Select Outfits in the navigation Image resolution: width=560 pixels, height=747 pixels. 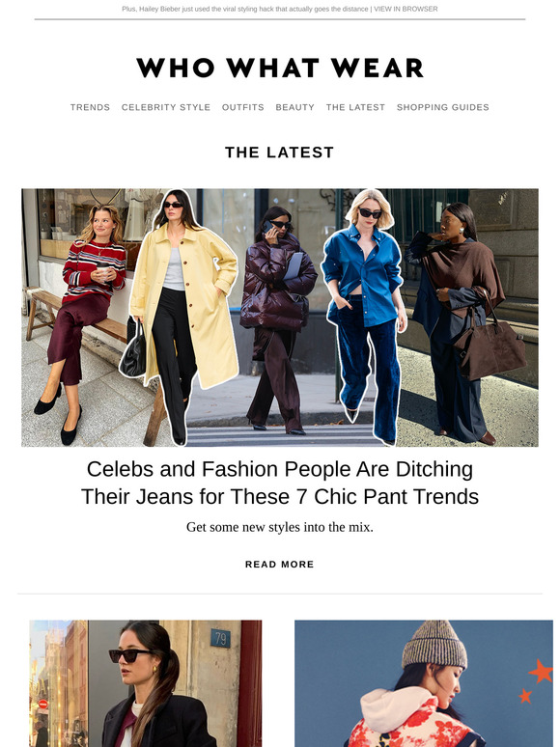pos(243,107)
